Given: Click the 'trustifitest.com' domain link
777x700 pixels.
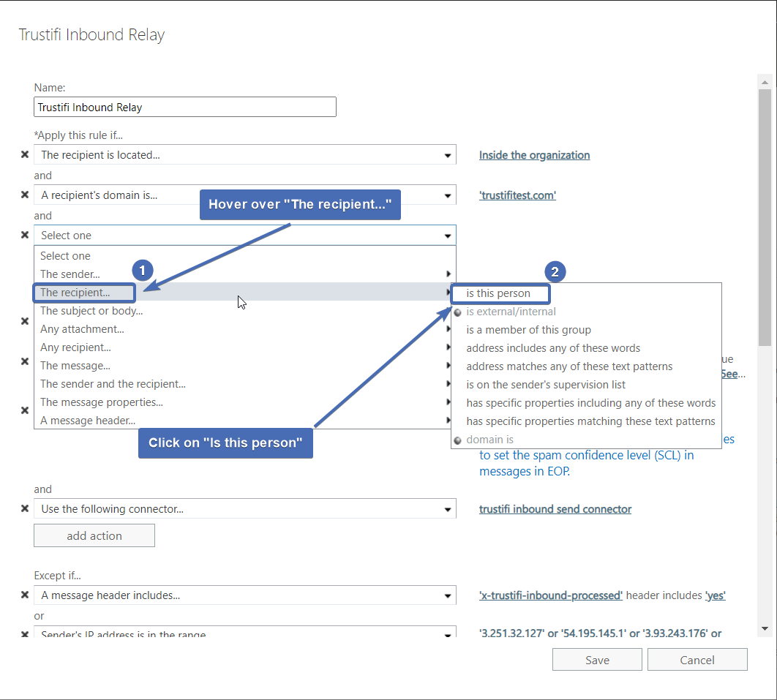Looking at the screenshot, I should tap(517, 195).
